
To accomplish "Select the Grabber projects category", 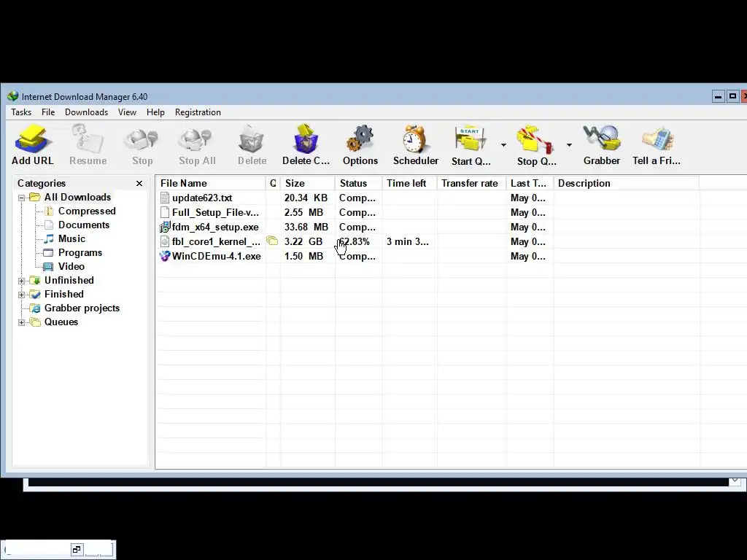I will click(x=82, y=308).
